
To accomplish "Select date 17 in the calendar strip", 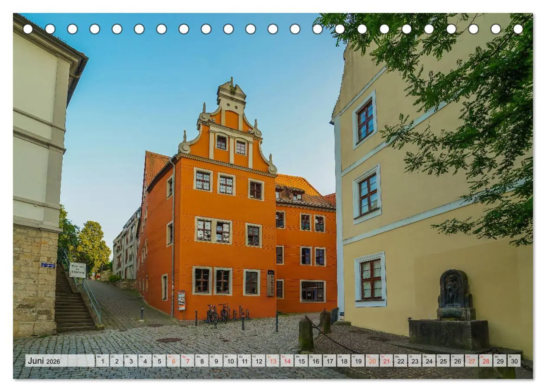I will [329, 361].
